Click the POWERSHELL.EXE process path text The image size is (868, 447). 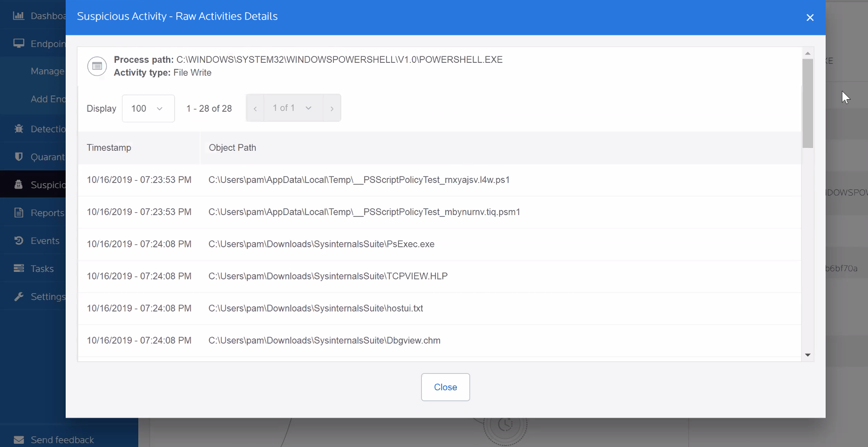339,60
